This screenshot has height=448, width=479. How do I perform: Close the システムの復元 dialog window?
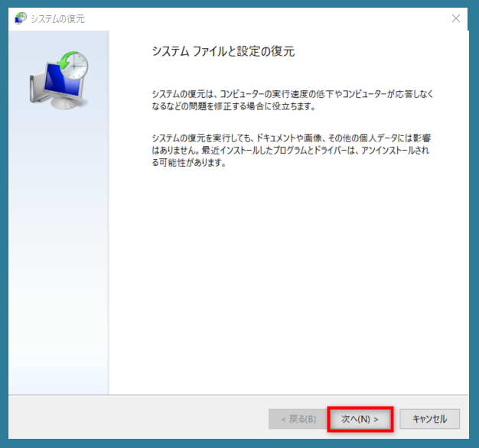pyautogui.click(x=456, y=18)
